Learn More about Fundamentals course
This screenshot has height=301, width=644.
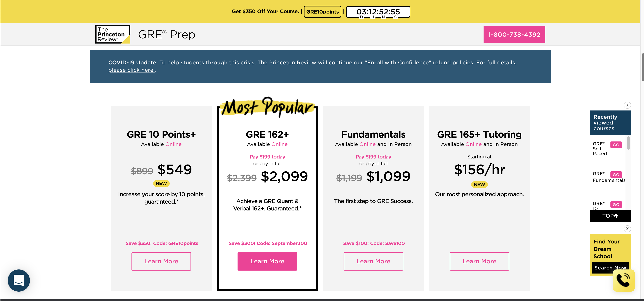(x=373, y=261)
